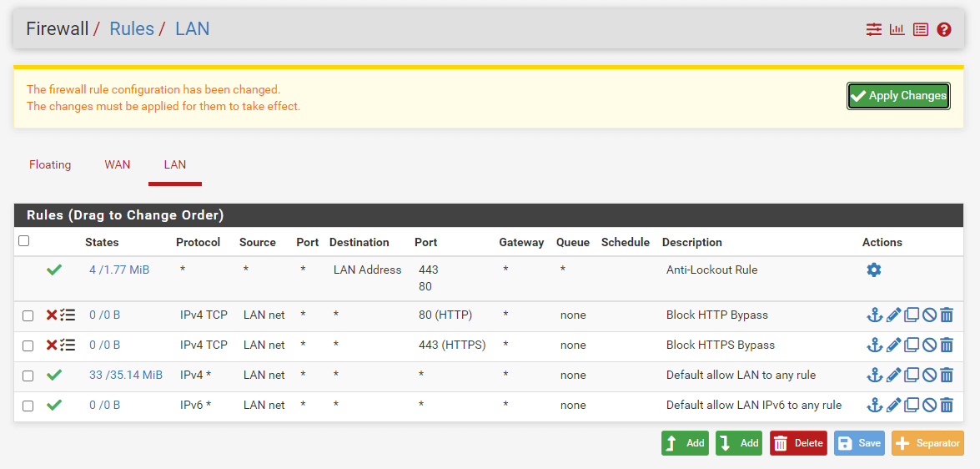Image resolution: width=980 pixels, height=469 pixels.
Task: Add rule to end of list
Action: pyautogui.click(x=739, y=443)
